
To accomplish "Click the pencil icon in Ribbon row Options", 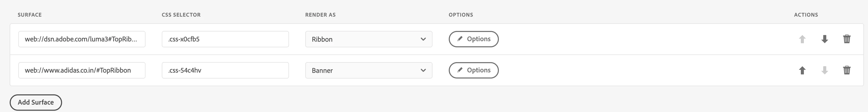I will (460, 39).
